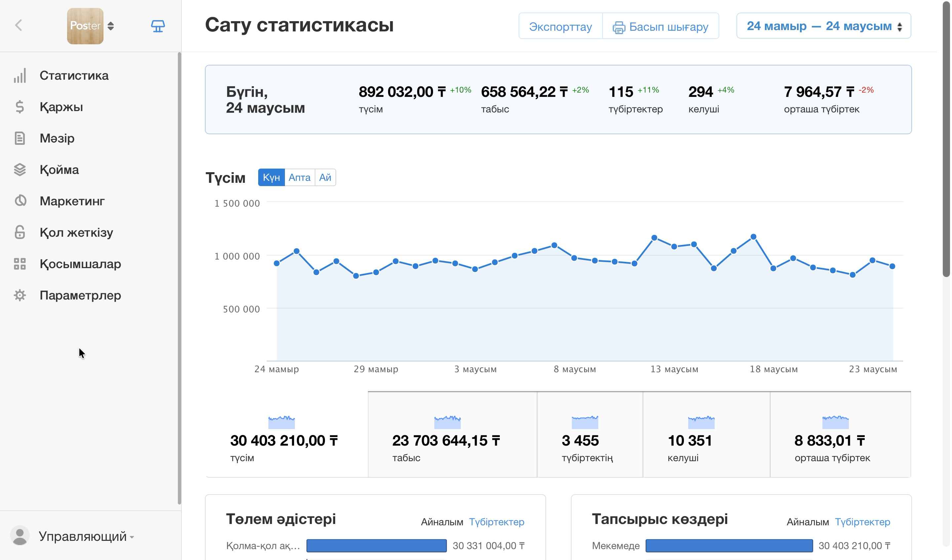952x560 pixels.
Task: Click the Мәзір document icon
Action: click(20, 138)
